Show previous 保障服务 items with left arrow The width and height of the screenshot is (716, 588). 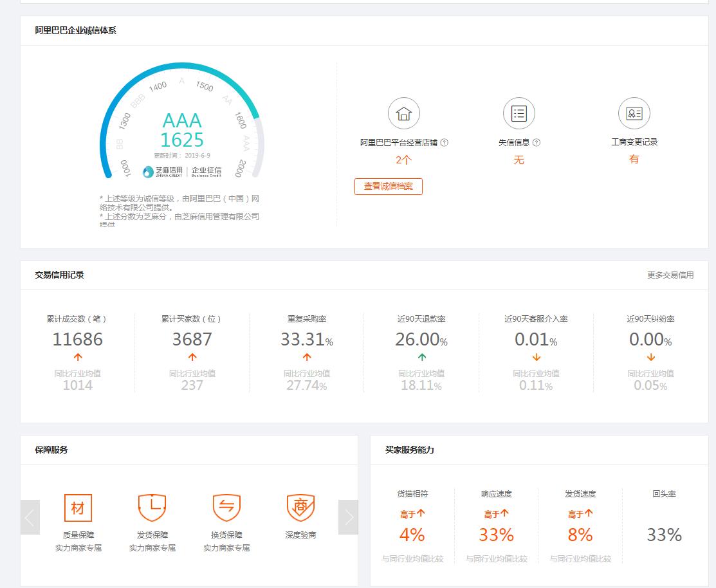pyautogui.click(x=30, y=517)
